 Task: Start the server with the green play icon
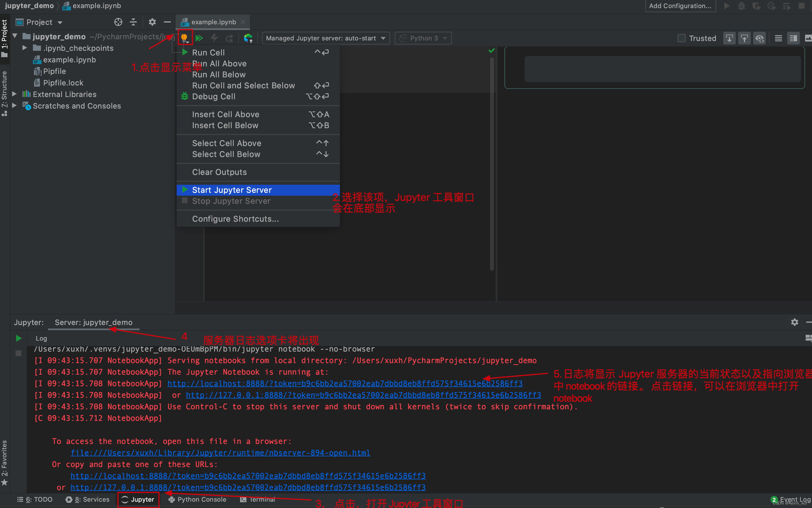[x=18, y=338]
